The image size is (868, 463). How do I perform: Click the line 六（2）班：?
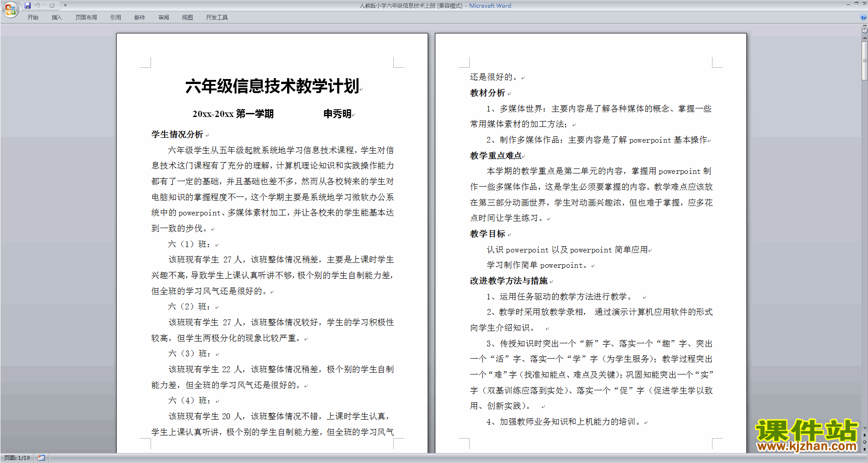point(189,307)
